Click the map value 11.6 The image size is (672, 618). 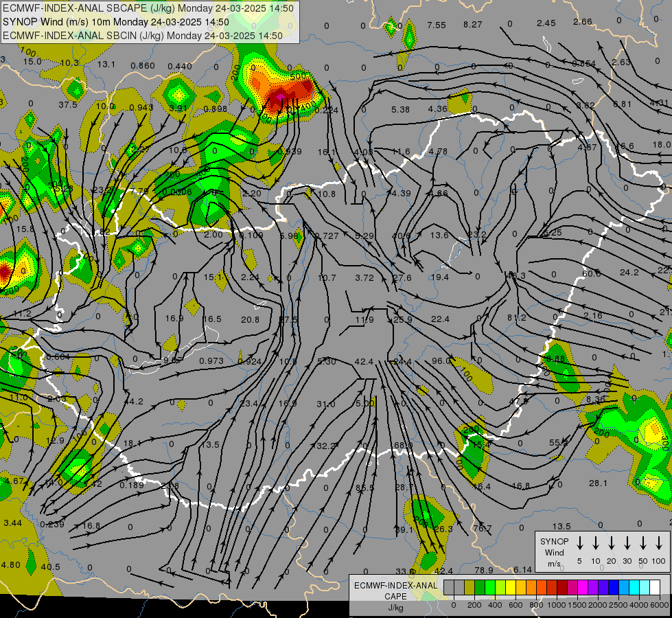(x=401, y=151)
